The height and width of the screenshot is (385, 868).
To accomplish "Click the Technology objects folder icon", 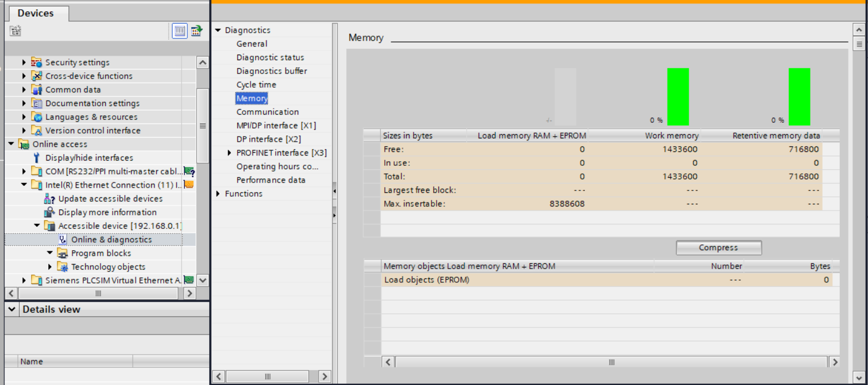I will [x=63, y=267].
